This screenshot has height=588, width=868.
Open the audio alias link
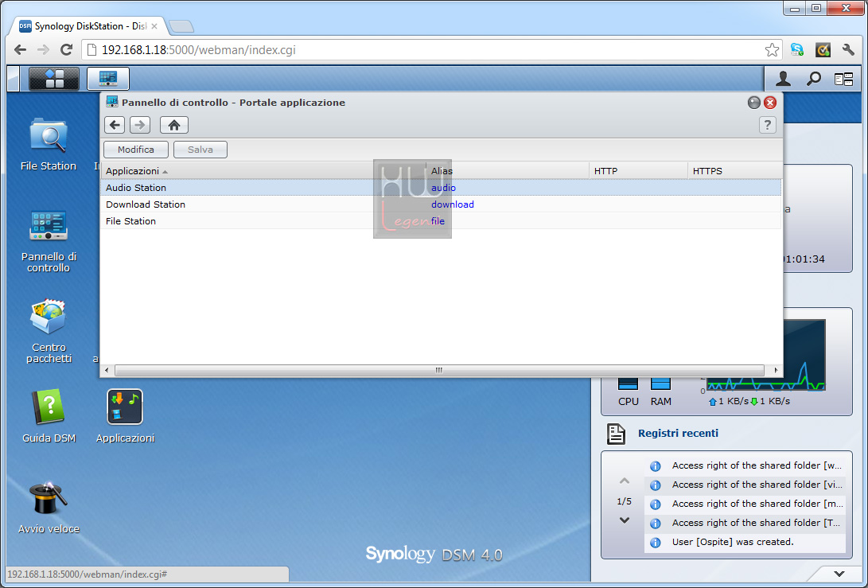tap(443, 188)
